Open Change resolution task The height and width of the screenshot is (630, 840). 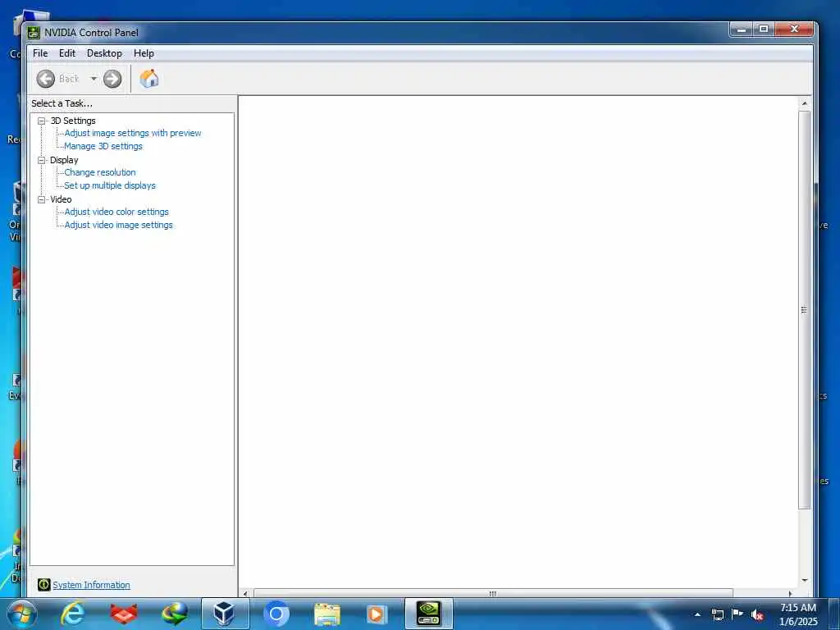99,172
